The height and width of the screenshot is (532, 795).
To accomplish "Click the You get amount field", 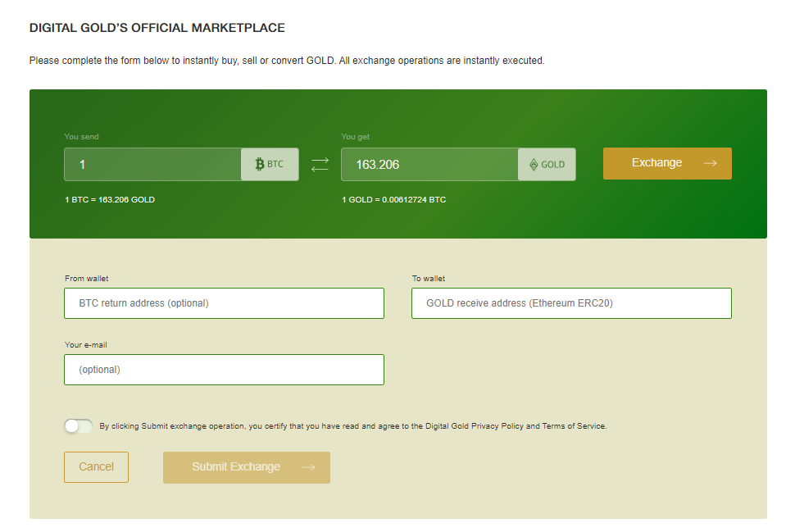I will 430,164.
